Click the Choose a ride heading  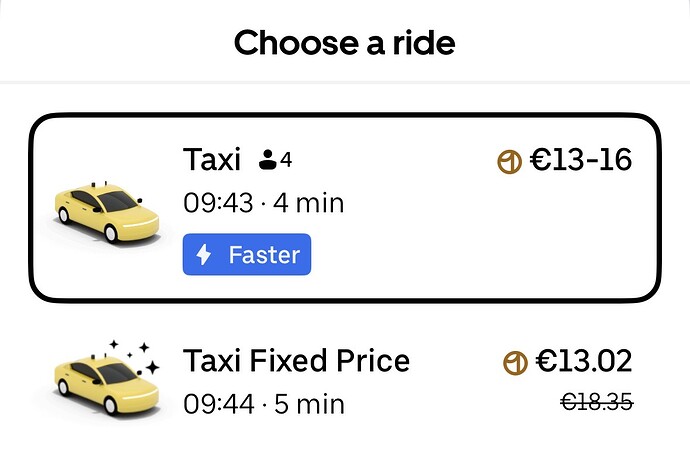[x=344, y=43]
